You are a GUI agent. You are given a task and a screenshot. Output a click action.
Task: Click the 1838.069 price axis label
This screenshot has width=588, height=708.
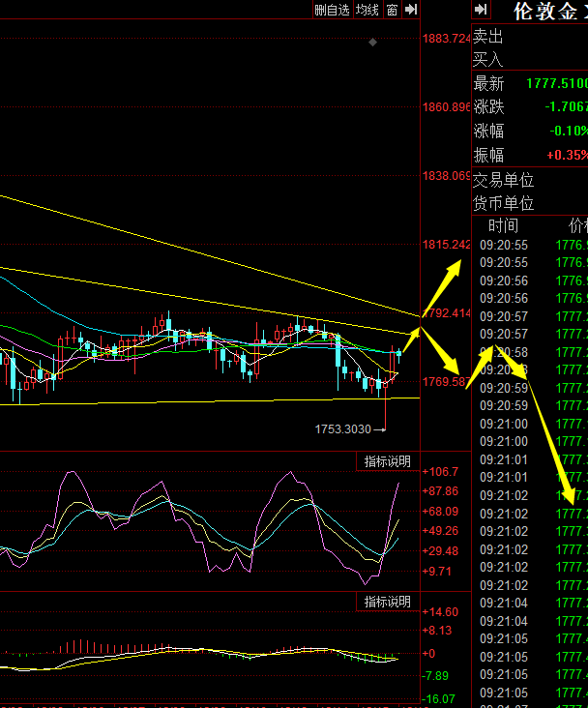[x=447, y=176]
